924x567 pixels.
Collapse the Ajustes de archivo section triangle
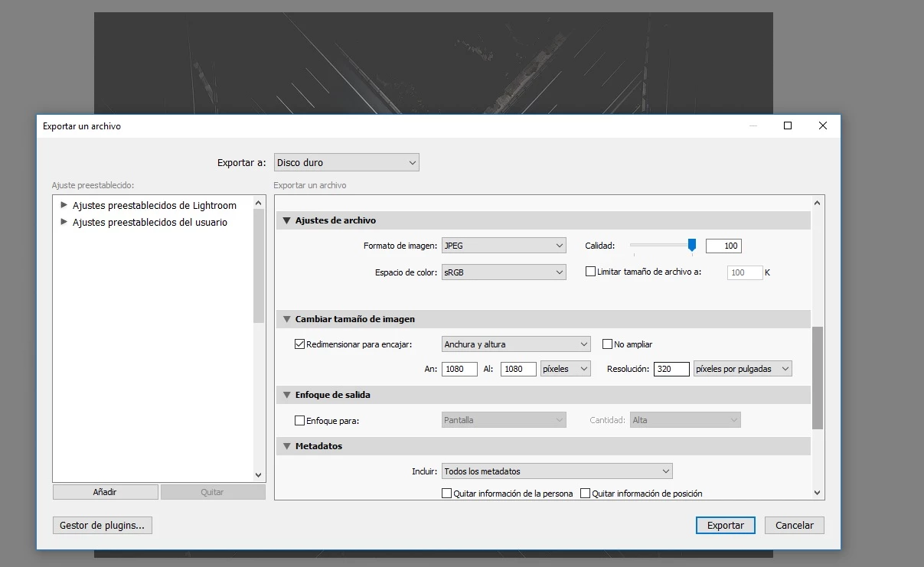click(x=287, y=220)
